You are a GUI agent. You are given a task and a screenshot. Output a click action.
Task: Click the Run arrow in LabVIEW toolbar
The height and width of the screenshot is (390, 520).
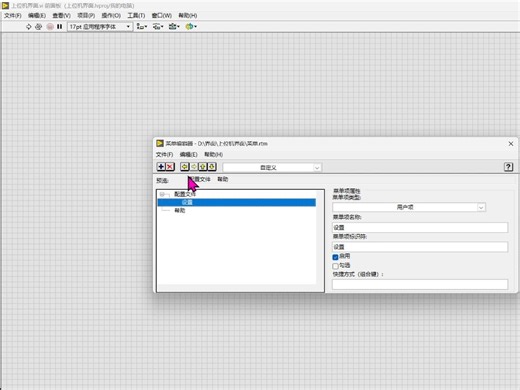29,27
